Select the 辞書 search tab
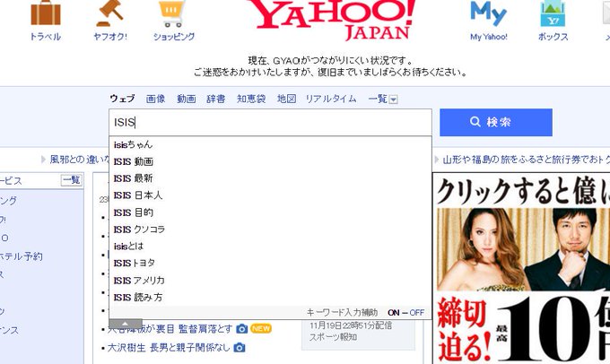Image resolution: width=610 pixels, height=364 pixels. pyautogui.click(x=216, y=99)
